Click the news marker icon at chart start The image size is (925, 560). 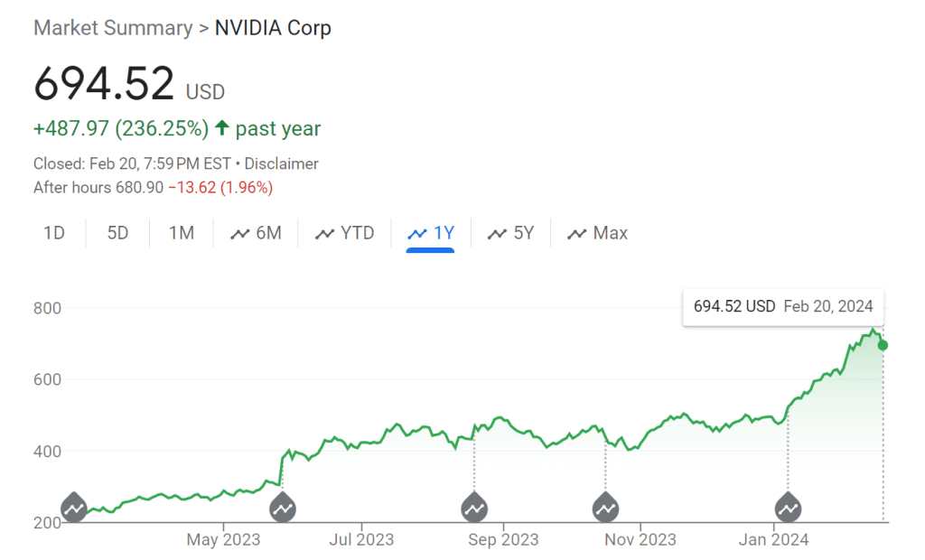74,509
